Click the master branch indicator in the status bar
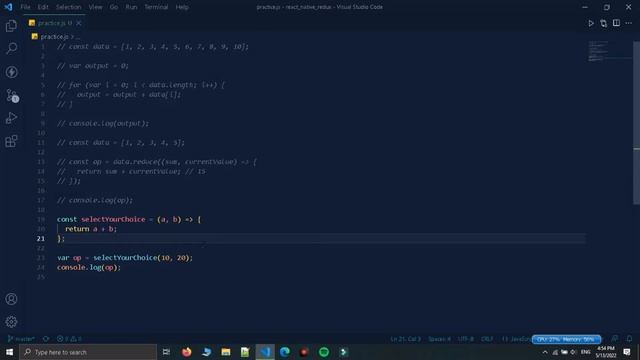640x360 pixels. tap(21, 339)
